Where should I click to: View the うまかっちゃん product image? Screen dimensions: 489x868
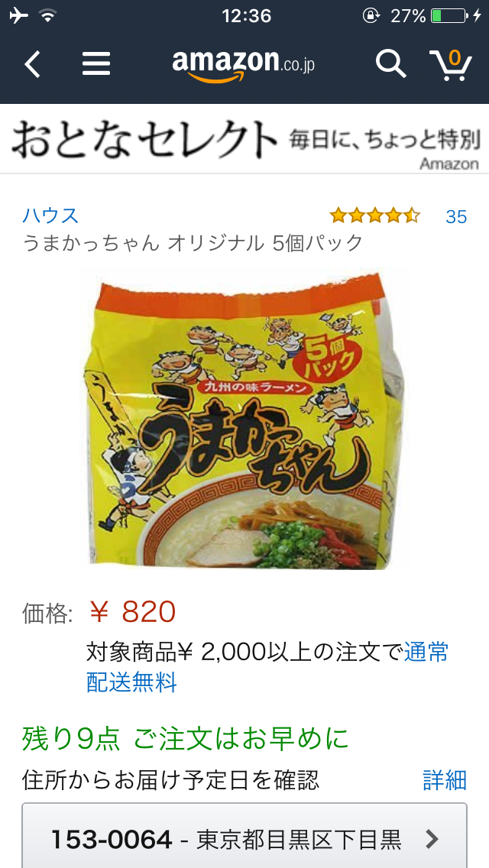tap(244, 419)
